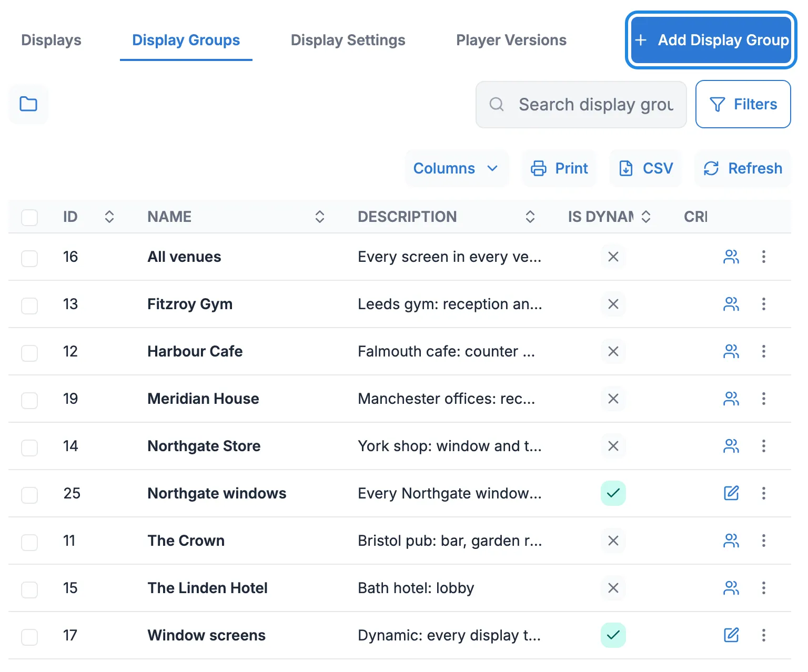Open more actions menu for The Linden Hotel
Screen dimensions: 808x672
pos(764,588)
